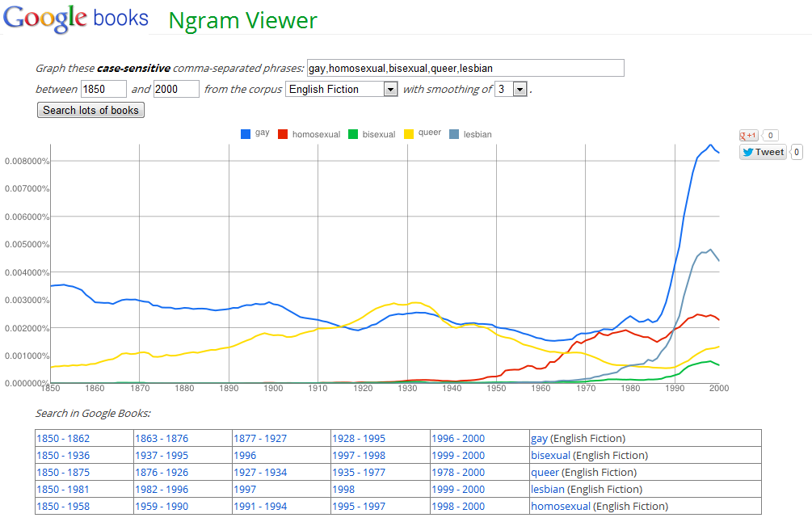Open the 1998 - 2000 homosexual range

(x=457, y=506)
